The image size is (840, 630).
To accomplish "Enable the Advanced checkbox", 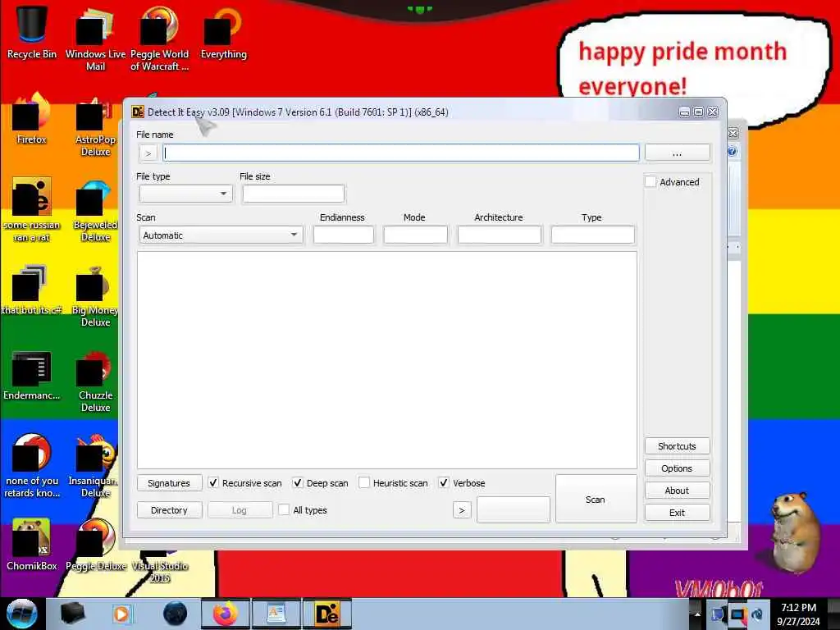I will [651, 181].
